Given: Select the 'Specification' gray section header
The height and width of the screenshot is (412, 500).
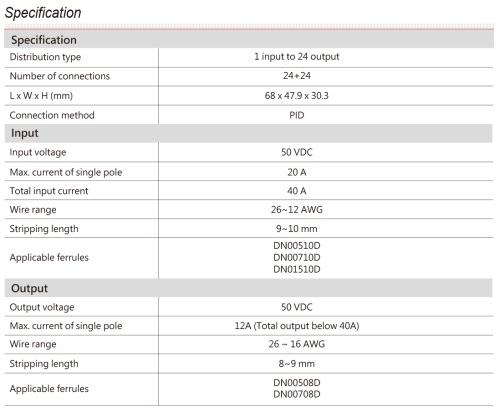Looking at the screenshot, I should pos(249,40).
